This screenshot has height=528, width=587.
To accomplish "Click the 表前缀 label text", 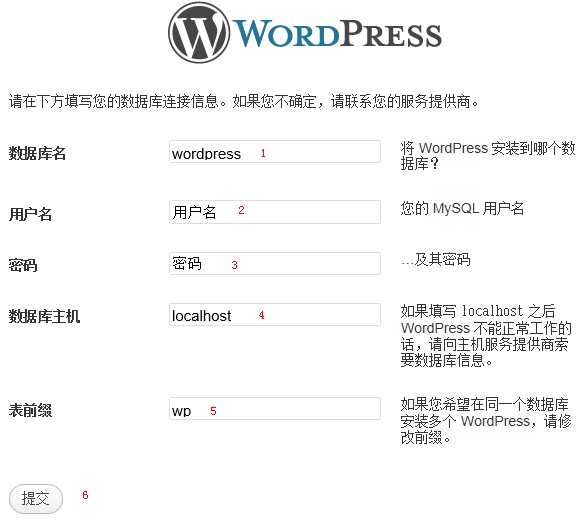I will pos(30,410).
